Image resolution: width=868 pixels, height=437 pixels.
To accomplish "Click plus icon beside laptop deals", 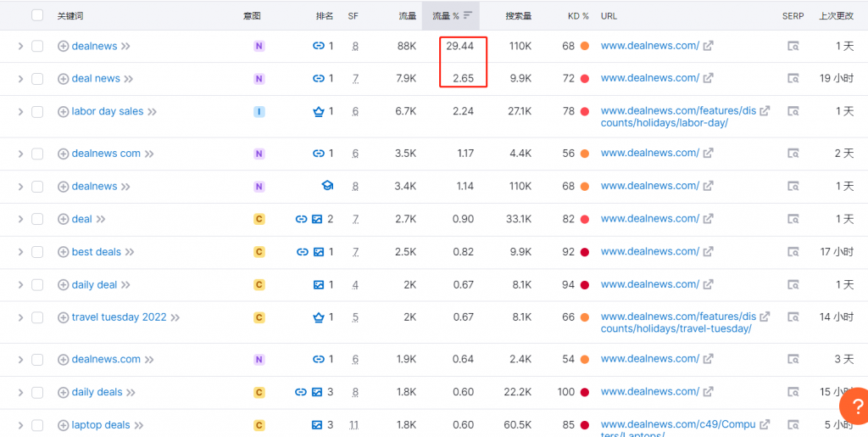I will (63, 425).
